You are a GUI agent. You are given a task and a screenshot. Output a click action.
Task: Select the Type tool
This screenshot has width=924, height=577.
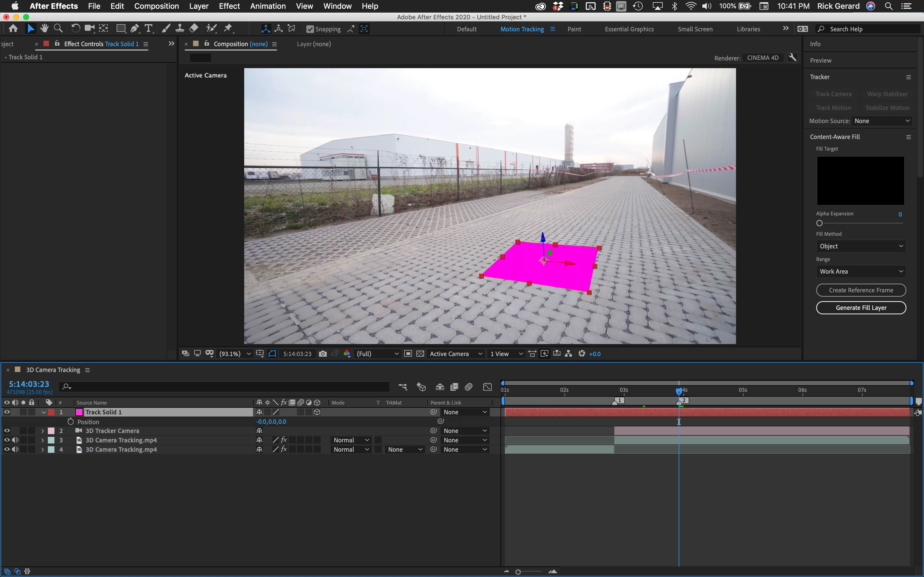coord(148,28)
